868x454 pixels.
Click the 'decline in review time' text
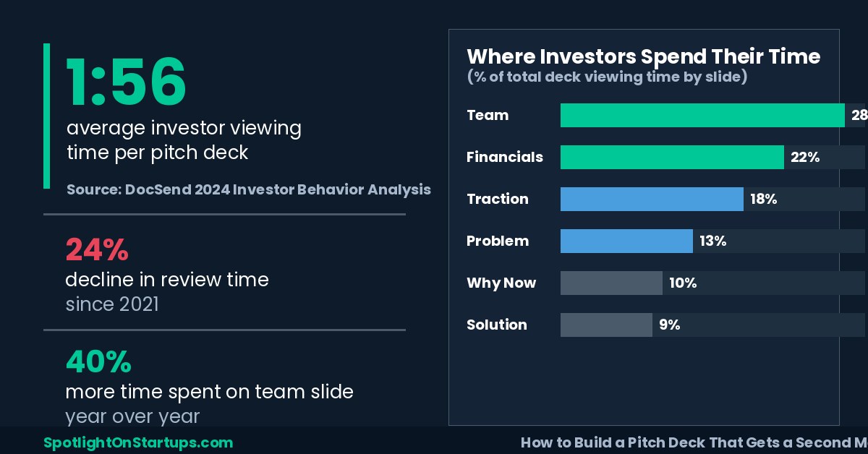click(x=167, y=280)
